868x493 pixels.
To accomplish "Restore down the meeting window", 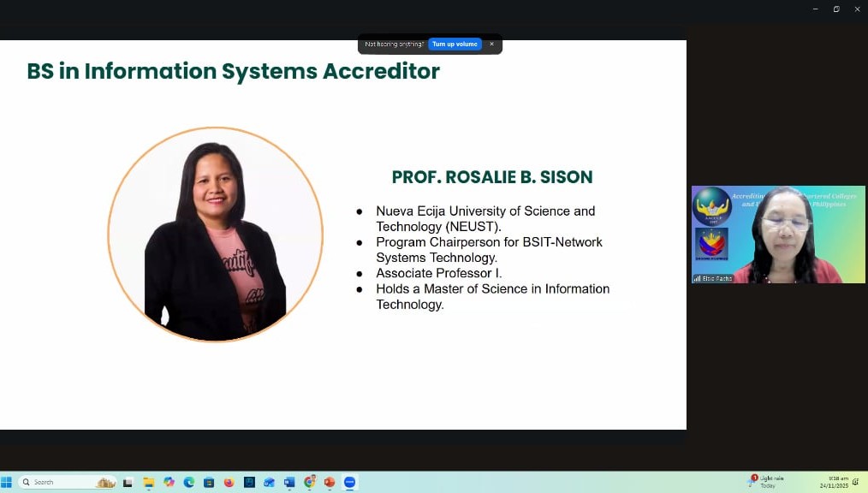I will [836, 9].
